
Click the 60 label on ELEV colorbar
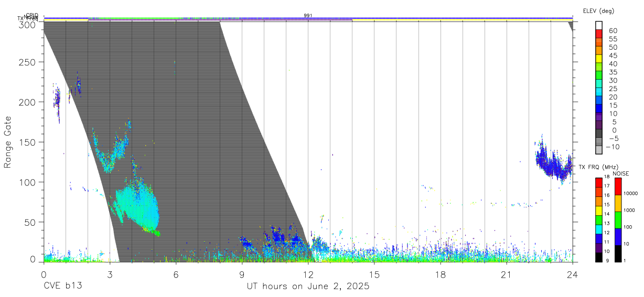(612, 31)
